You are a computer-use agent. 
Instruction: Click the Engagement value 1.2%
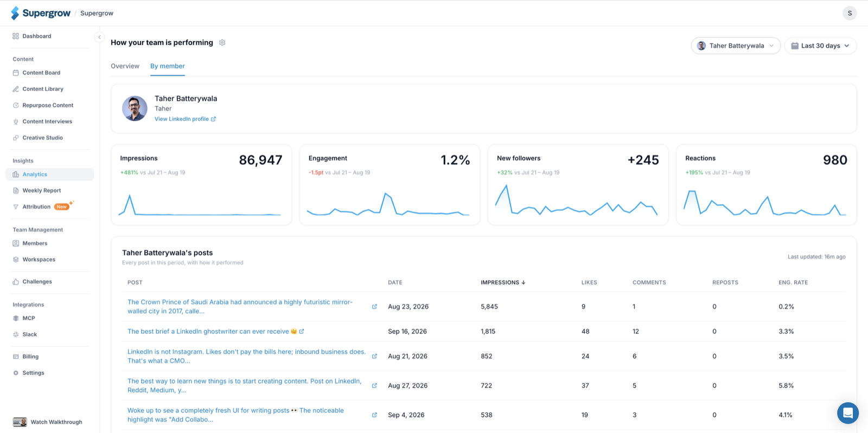455,160
